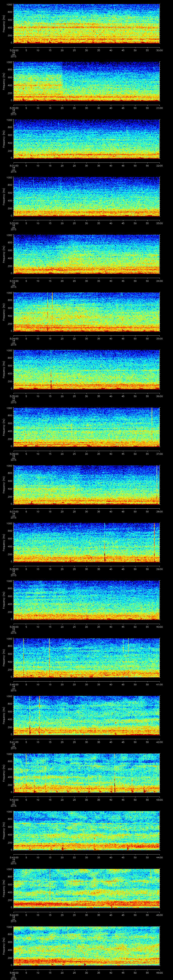Screen dimensions: 173x980
Task: Click the 42:00 end time label
Action: pos(159,742)
